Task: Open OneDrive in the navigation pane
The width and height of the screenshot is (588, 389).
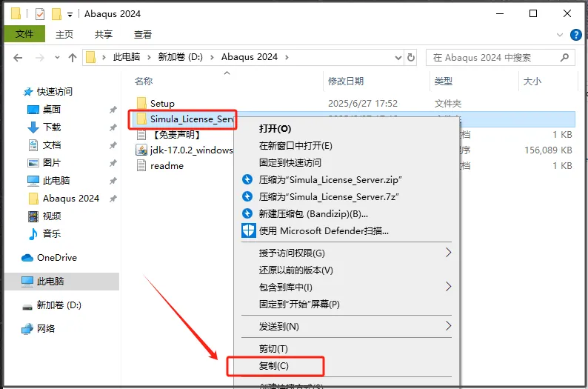Action: coord(56,258)
